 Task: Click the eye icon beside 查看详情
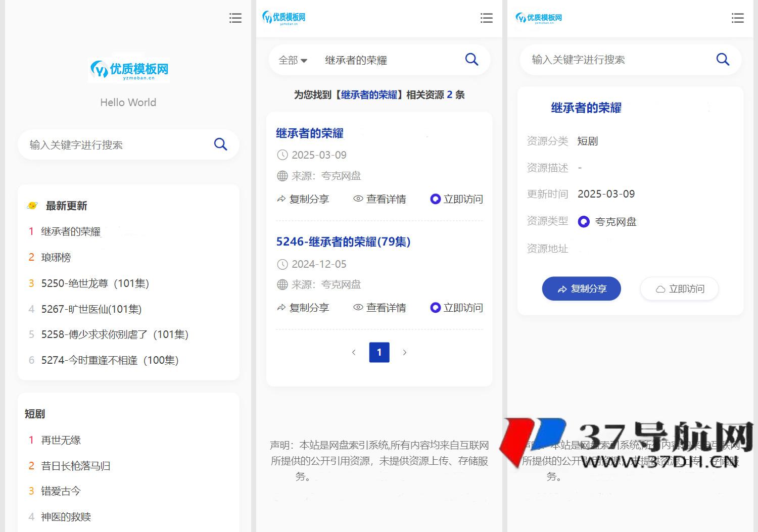pos(358,199)
